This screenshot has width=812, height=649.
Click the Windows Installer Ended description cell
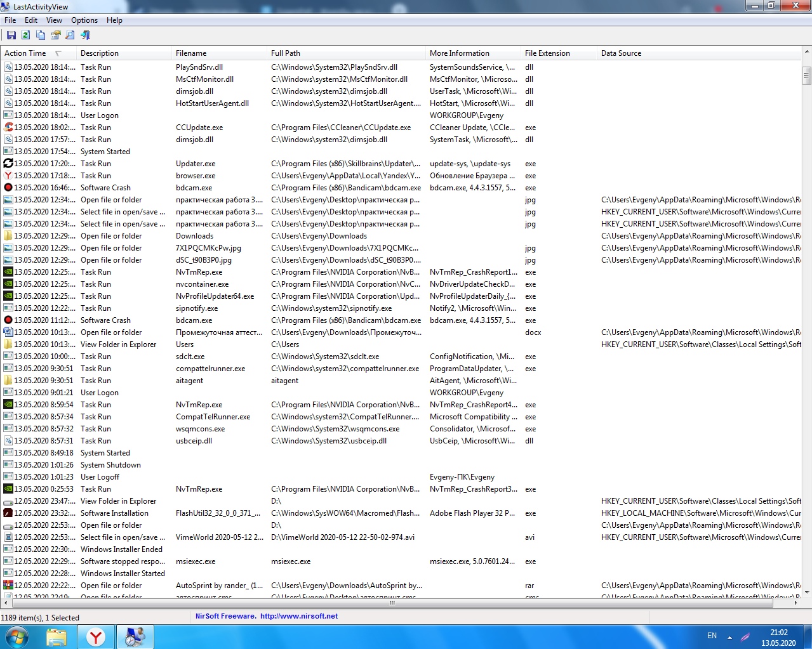pos(121,549)
